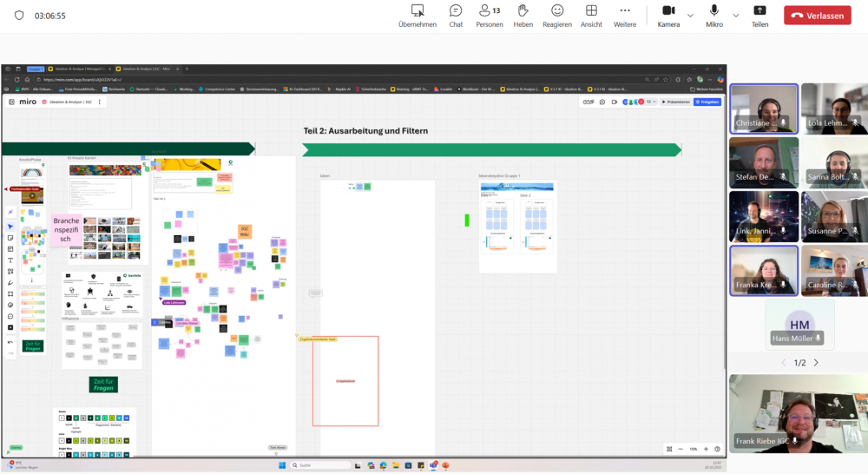The image size is (868, 474).
Task: Select Frank Riebe video tile
Action: (x=798, y=413)
